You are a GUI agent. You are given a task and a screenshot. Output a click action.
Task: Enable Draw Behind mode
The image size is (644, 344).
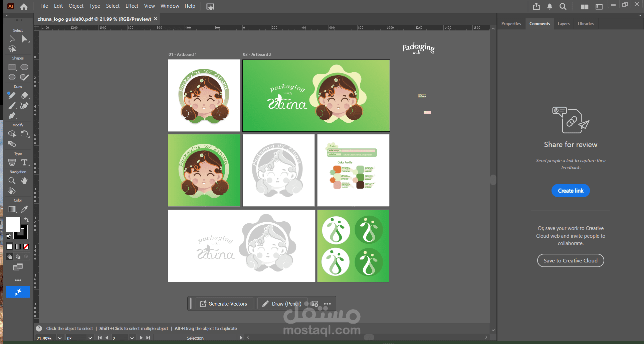[18, 257]
